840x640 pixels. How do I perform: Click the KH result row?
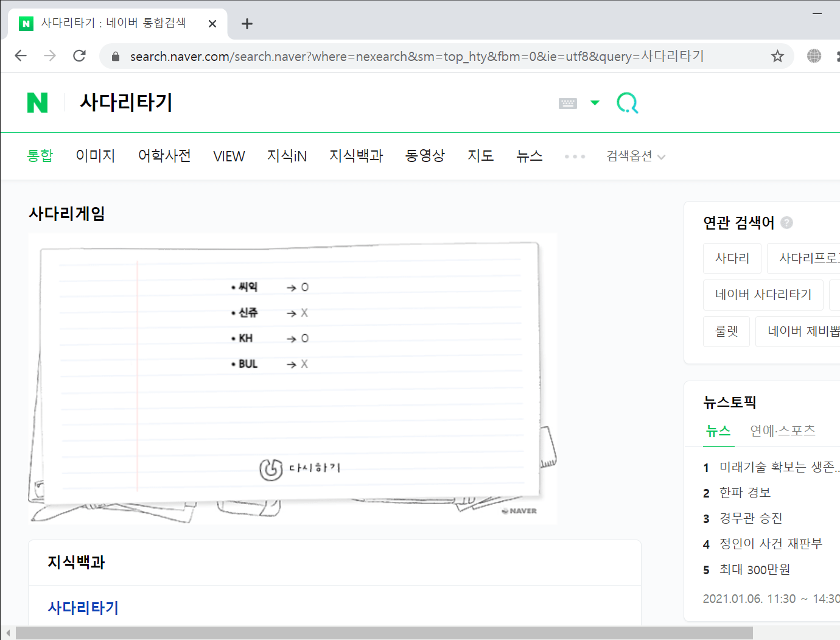coord(270,338)
